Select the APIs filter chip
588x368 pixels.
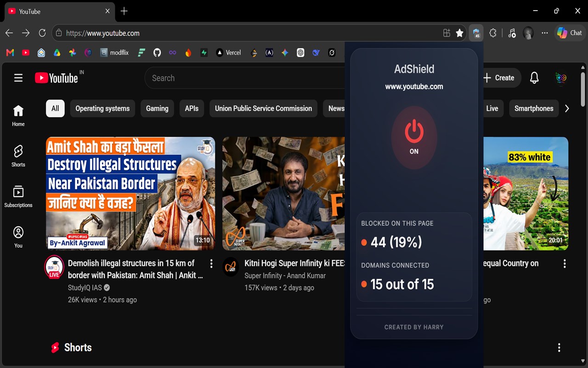192,109
